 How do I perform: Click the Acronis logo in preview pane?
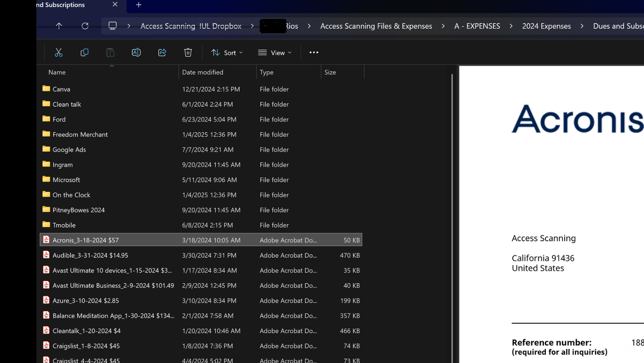578,119
